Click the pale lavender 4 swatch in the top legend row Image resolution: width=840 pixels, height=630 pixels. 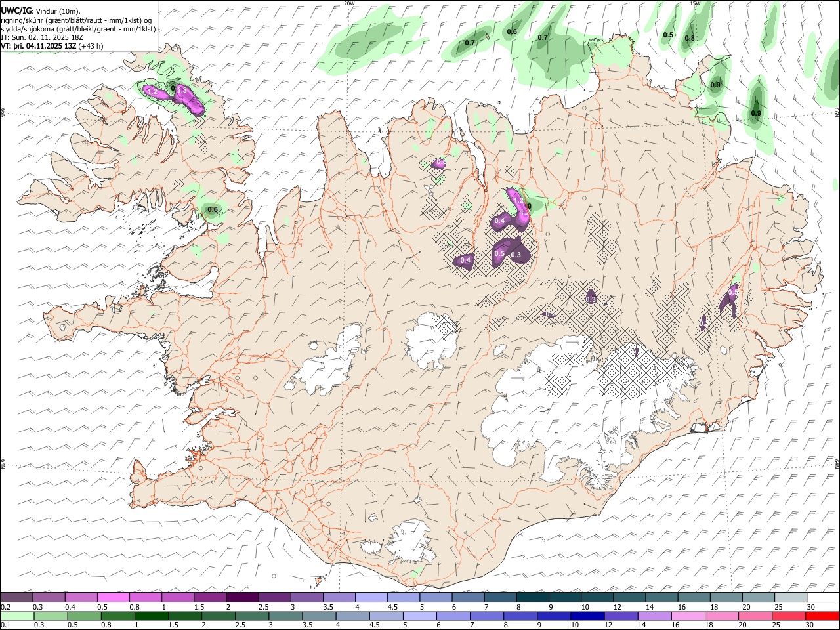pyautogui.click(x=371, y=598)
